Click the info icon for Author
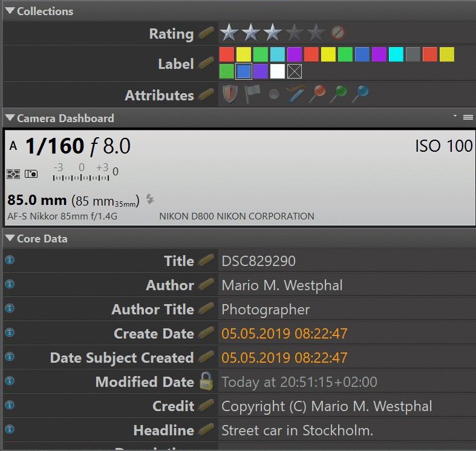The height and width of the screenshot is (451, 476). click(x=10, y=284)
